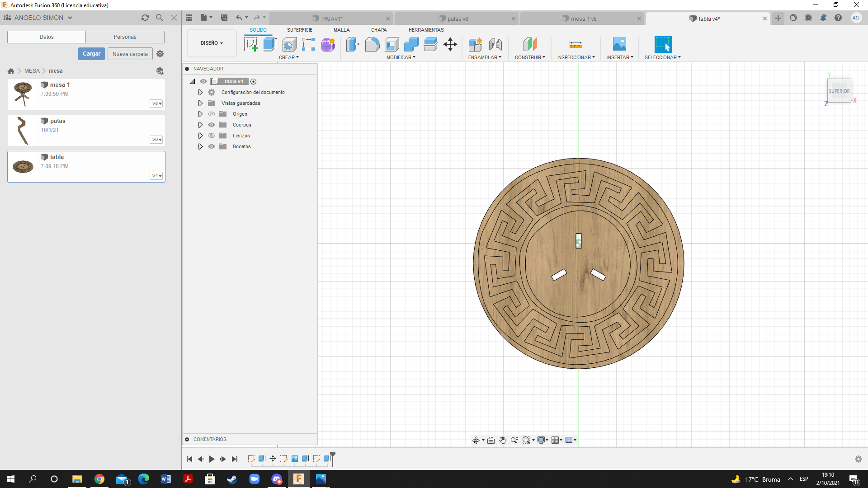Expand the Vistas guardadas node
Screen dimensions: 868x488
(x=200, y=103)
